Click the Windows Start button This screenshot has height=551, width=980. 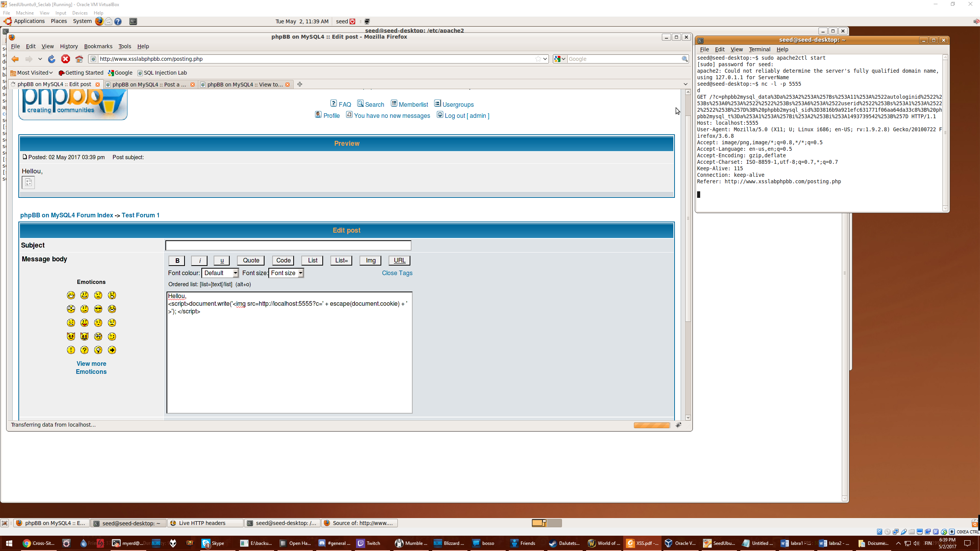[9, 543]
